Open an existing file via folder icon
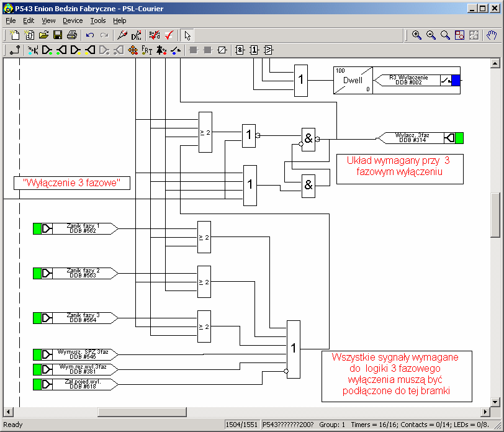Viewport: 504px width, 432px height. [43, 35]
